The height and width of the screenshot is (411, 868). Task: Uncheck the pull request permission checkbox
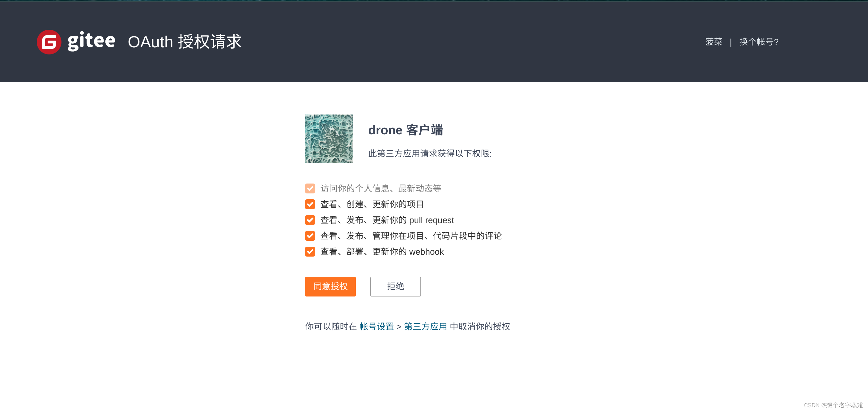click(310, 220)
